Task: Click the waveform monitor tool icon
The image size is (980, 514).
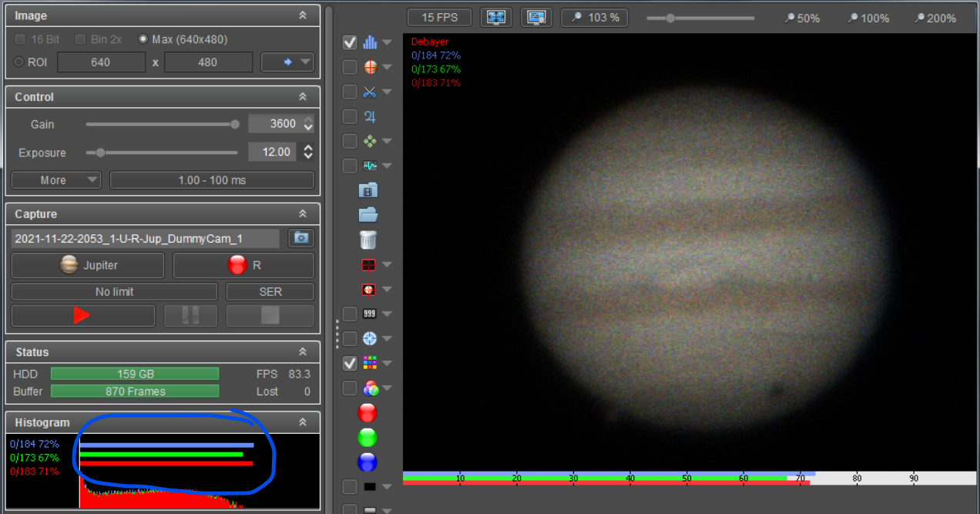Action: (x=370, y=166)
